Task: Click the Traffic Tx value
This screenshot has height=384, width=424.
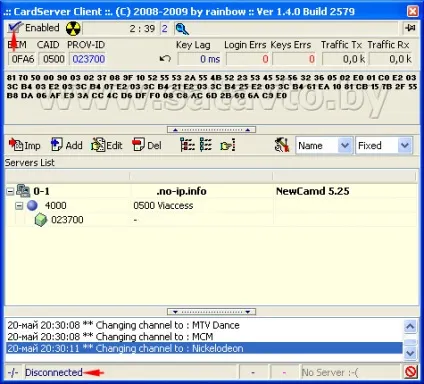Action: coord(344,59)
